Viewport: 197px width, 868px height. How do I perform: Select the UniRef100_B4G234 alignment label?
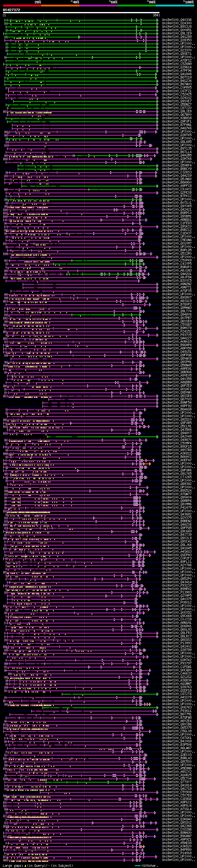177,81
